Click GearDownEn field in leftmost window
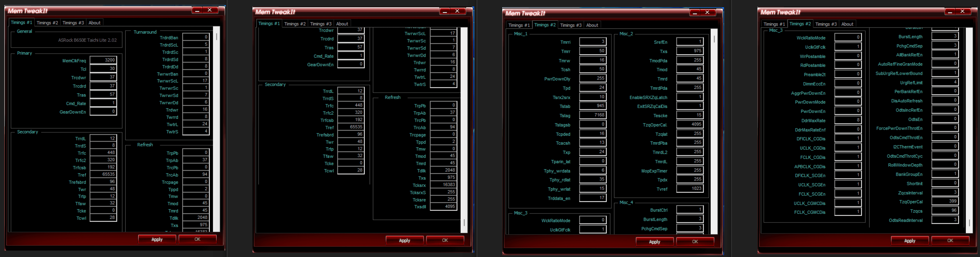The image size is (980, 257). (103, 112)
